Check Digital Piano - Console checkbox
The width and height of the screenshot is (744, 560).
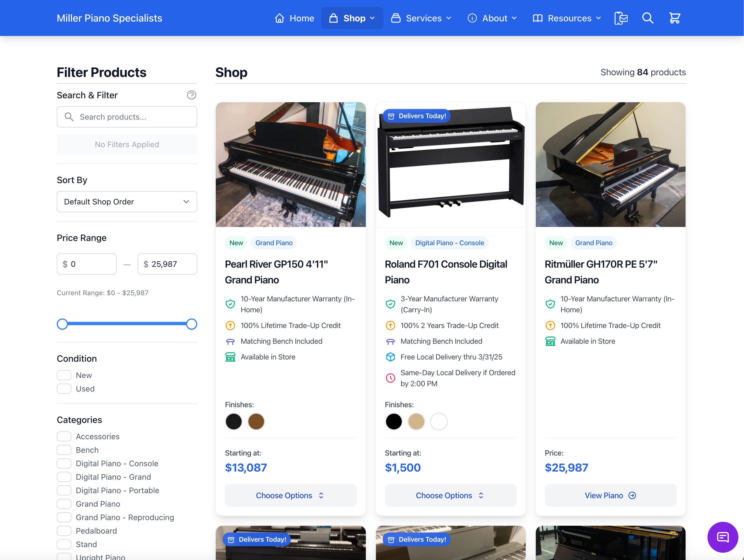[x=64, y=463]
